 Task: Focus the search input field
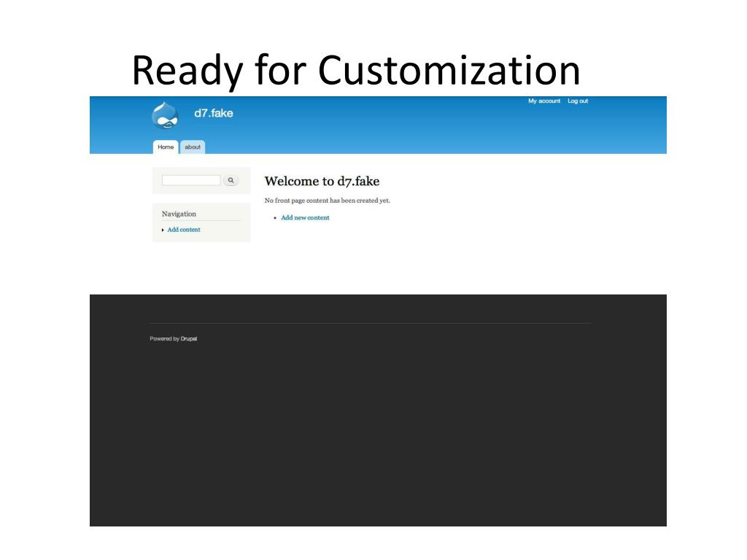point(191,181)
